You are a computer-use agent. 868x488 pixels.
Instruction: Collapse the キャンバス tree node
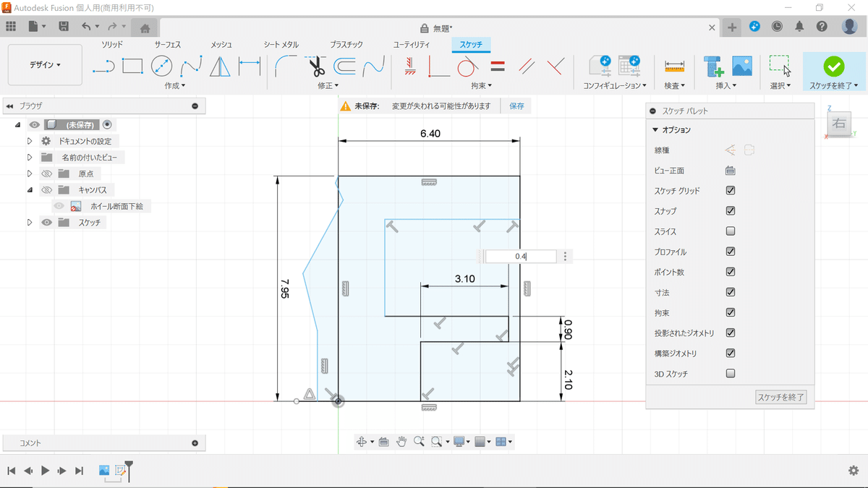pos(30,190)
